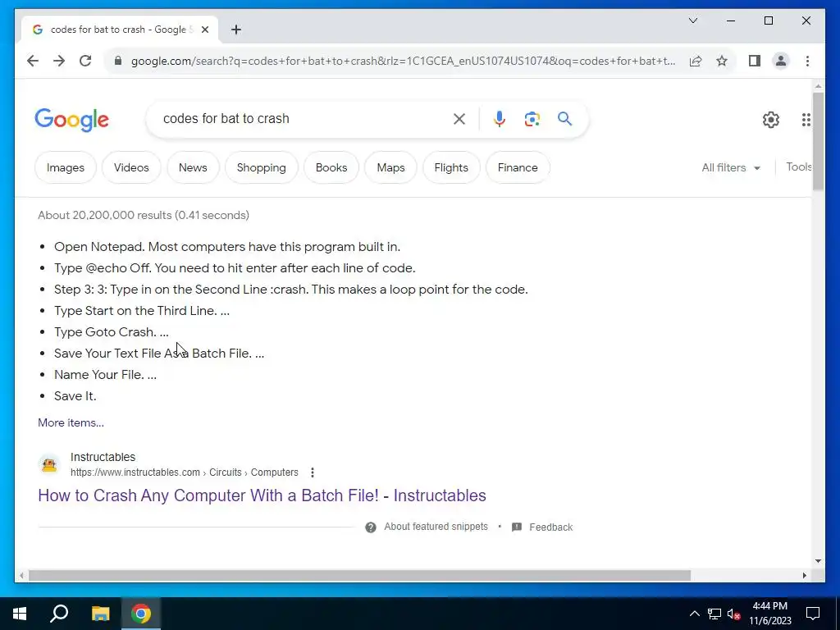Click the horizontal scrollbar thumb

(x=359, y=575)
